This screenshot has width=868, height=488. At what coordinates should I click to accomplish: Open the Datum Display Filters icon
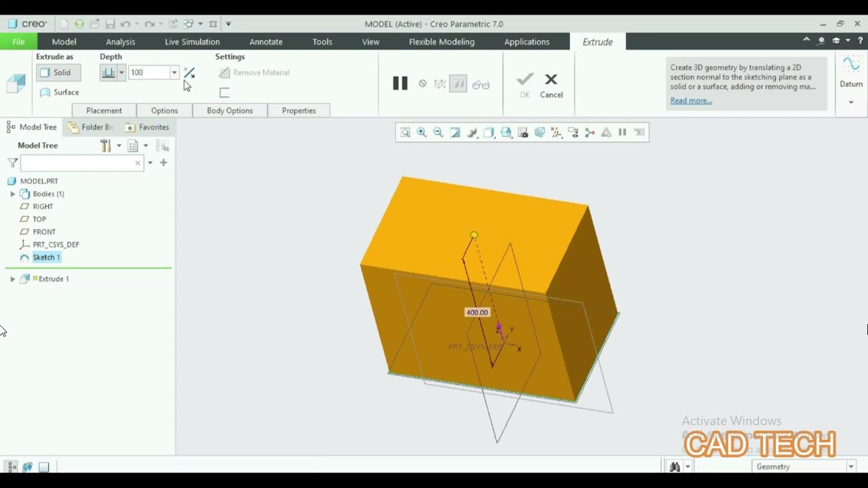point(556,132)
